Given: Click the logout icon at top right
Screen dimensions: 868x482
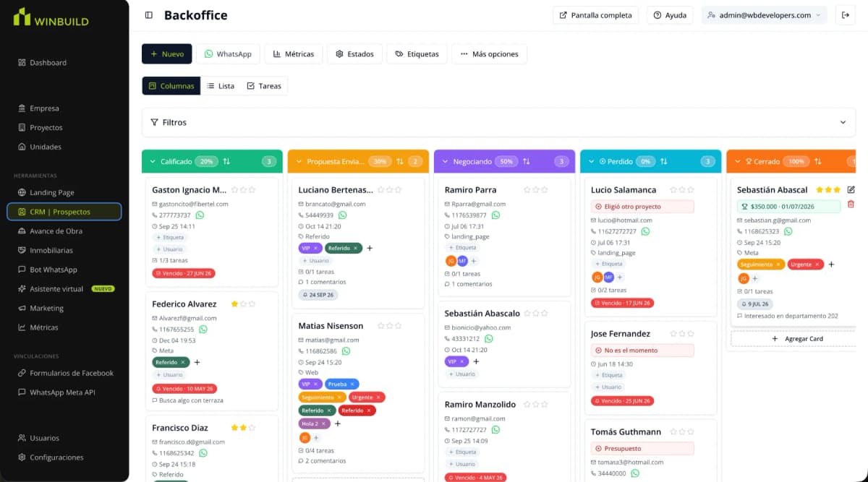Looking at the screenshot, I should tap(845, 15).
